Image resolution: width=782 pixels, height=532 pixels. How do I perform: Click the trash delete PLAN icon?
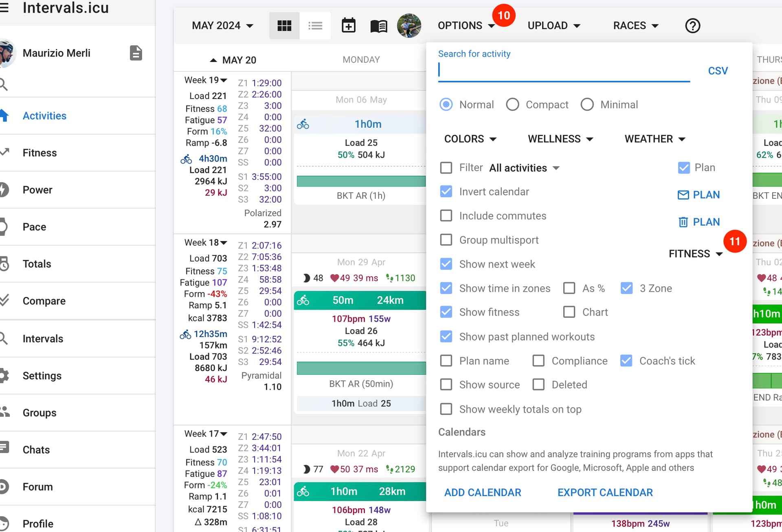tap(683, 222)
